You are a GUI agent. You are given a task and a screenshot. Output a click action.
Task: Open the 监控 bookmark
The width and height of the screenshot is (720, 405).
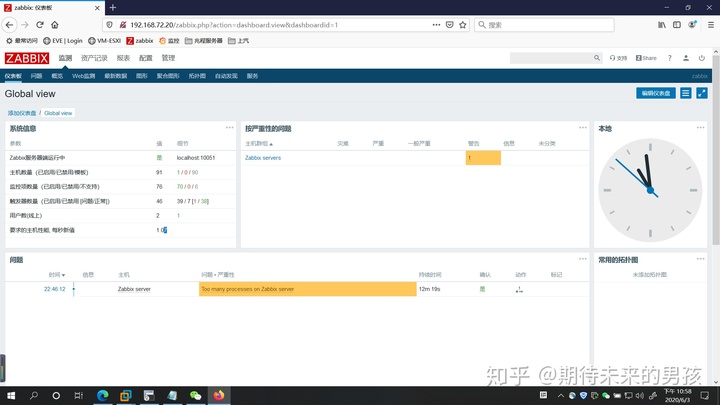pyautogui.click(x=169, y=40)
